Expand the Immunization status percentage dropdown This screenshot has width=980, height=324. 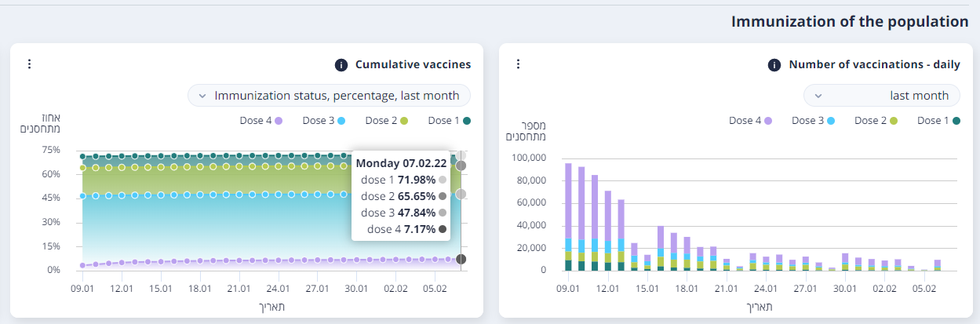(329, 96)
